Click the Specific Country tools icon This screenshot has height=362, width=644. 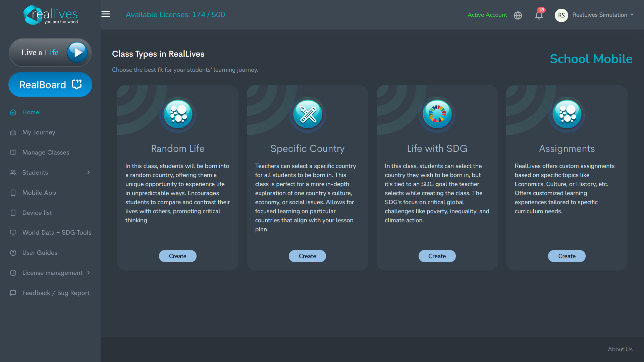308,114
